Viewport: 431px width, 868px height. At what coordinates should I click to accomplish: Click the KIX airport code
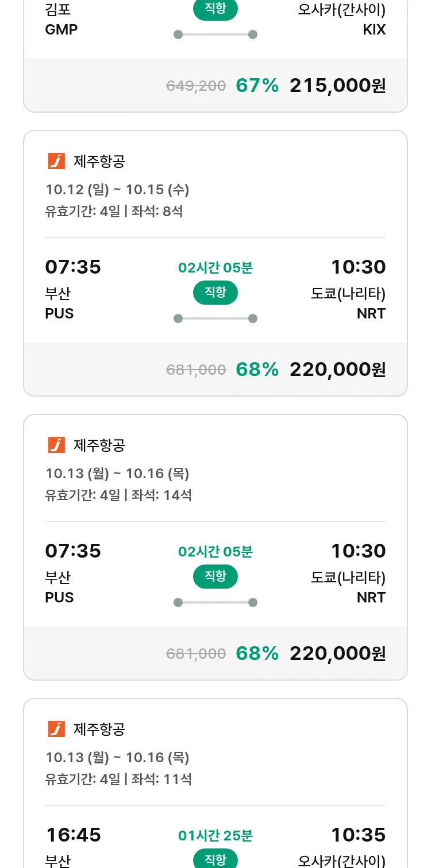(374, 30)
